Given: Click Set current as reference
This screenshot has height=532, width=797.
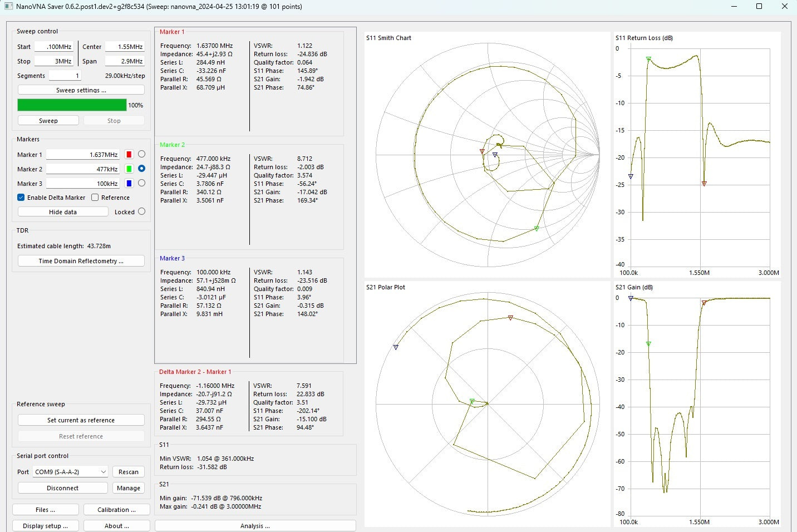Looking at the screenshot, I should point(81,420).
